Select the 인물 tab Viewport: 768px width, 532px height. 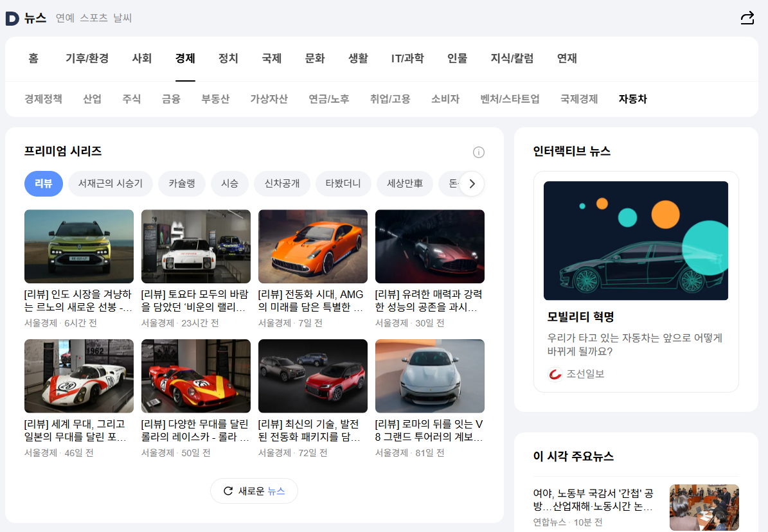[458, 58]
